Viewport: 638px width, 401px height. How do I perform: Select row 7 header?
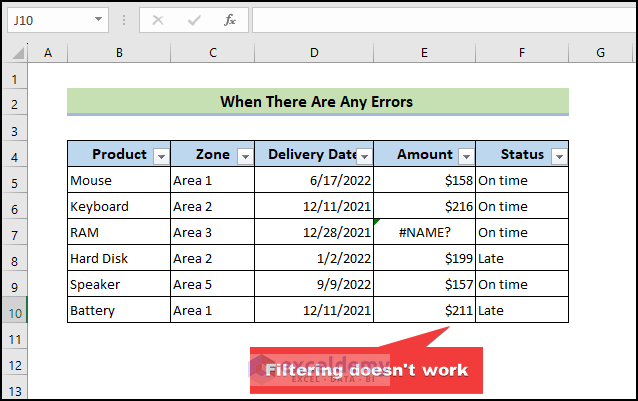pos(17,233)
